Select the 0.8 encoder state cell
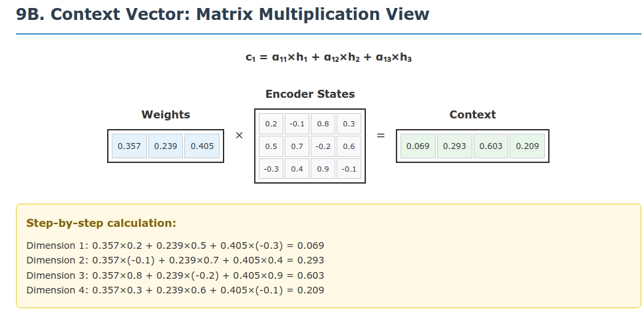644x318 pixels. tap(323, 124)
